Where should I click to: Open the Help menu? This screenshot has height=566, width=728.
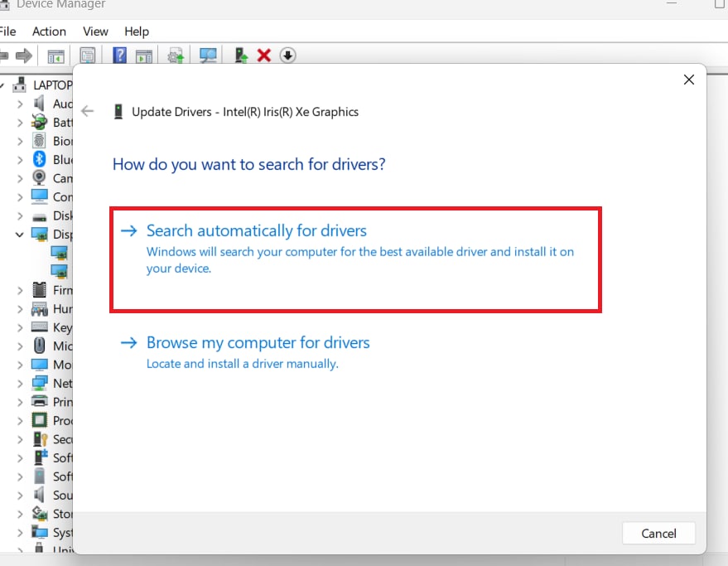[137, 31]
